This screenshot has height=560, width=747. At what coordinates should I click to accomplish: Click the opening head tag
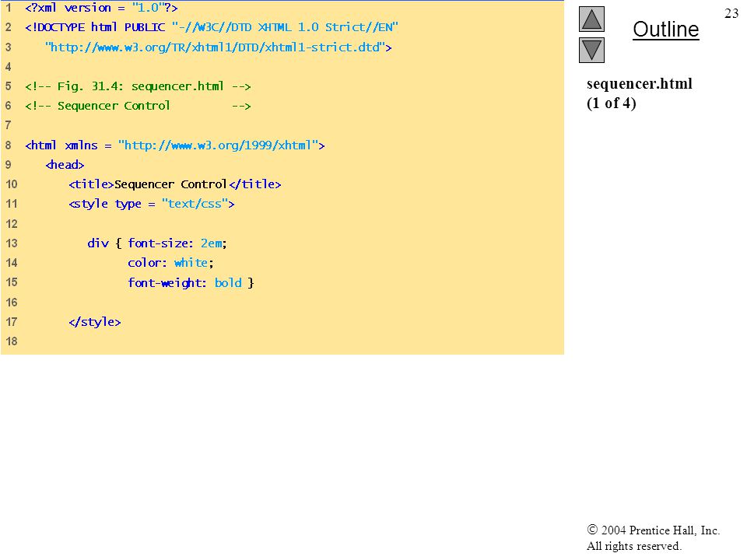(x=65, y=165)
